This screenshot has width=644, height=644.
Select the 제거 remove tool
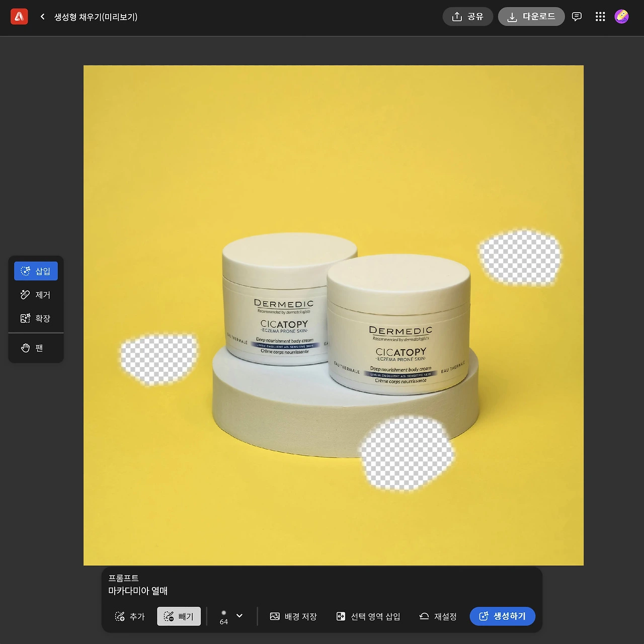pos(36,295)
